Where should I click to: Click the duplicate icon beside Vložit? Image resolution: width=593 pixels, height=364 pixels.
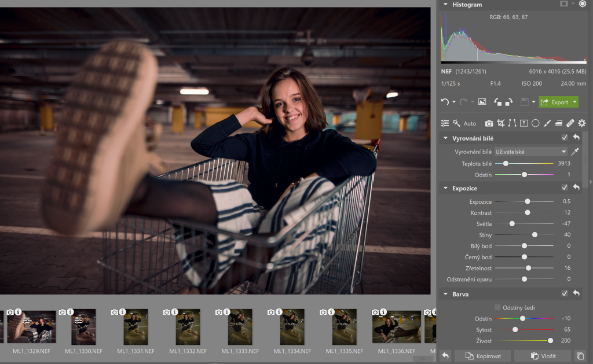[x=580, y=356]
